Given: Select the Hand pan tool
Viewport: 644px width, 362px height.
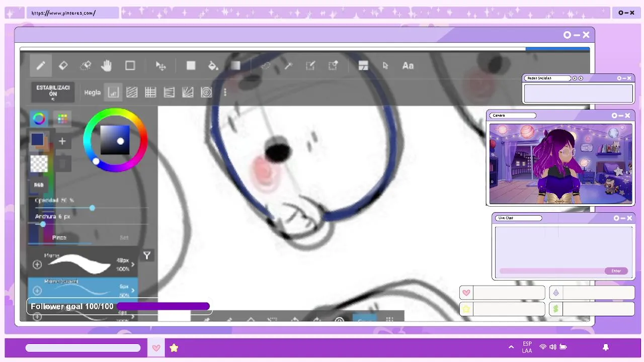Looking at the screenshot, I should (107, 65).
